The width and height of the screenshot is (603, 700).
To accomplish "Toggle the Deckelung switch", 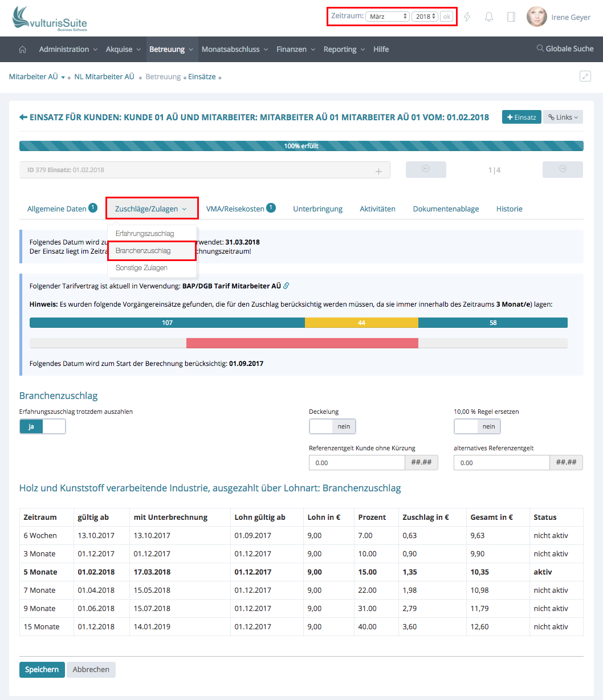I will 332,426.
